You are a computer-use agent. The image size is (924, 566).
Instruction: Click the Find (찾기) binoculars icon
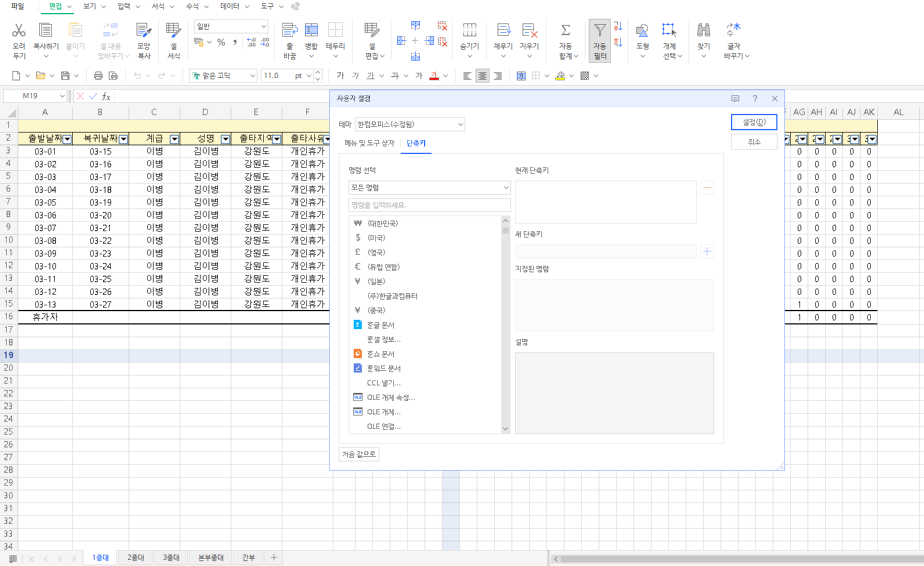[x=703, y=30]
